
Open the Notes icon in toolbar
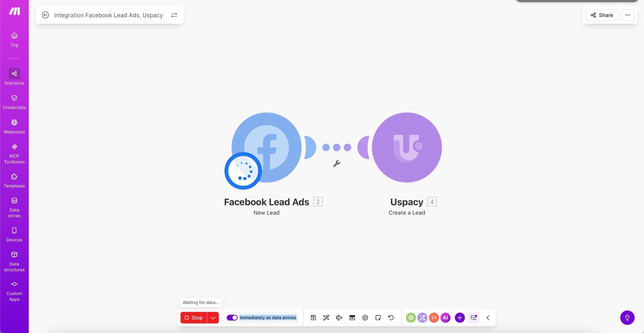[x=378, y=318]
